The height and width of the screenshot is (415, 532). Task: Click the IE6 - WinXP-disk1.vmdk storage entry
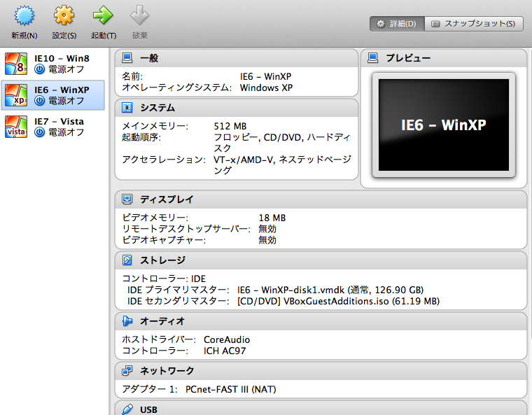[330, 290]
